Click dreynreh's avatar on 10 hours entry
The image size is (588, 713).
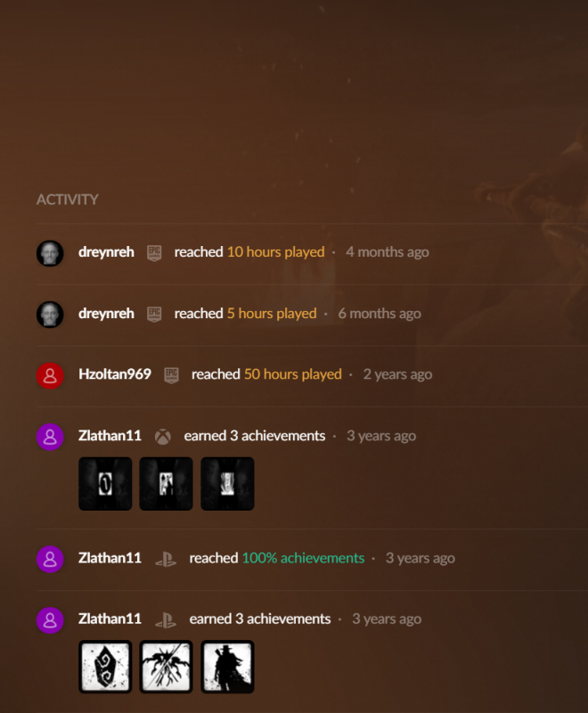[50, 253]
